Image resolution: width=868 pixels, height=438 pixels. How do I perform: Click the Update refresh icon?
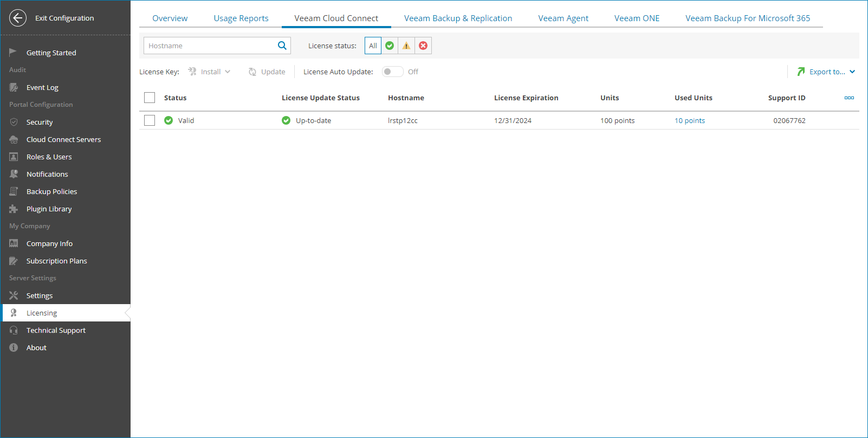252,72
